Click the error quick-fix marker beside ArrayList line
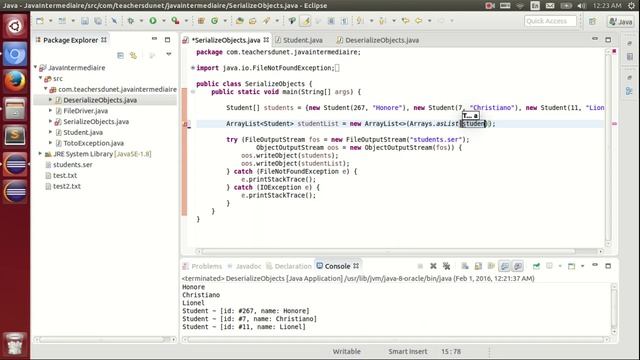Image resolution: width=640 pixels, height=360 pixels. point(185,124)
